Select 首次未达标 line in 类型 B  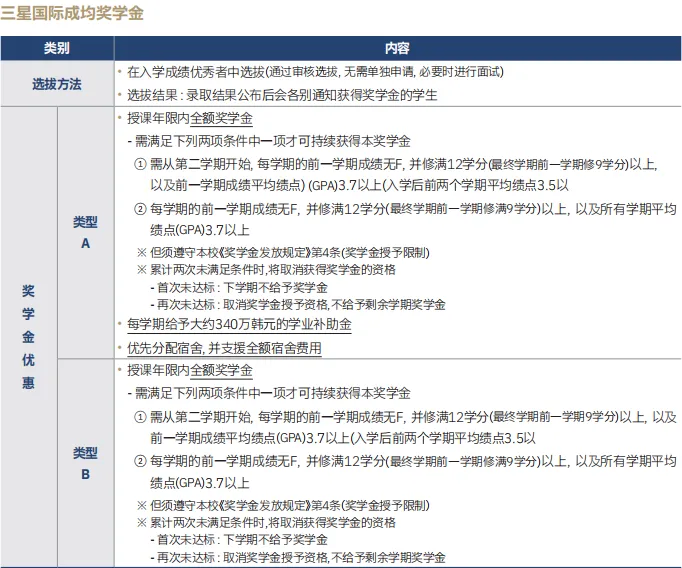pos(239,540)
